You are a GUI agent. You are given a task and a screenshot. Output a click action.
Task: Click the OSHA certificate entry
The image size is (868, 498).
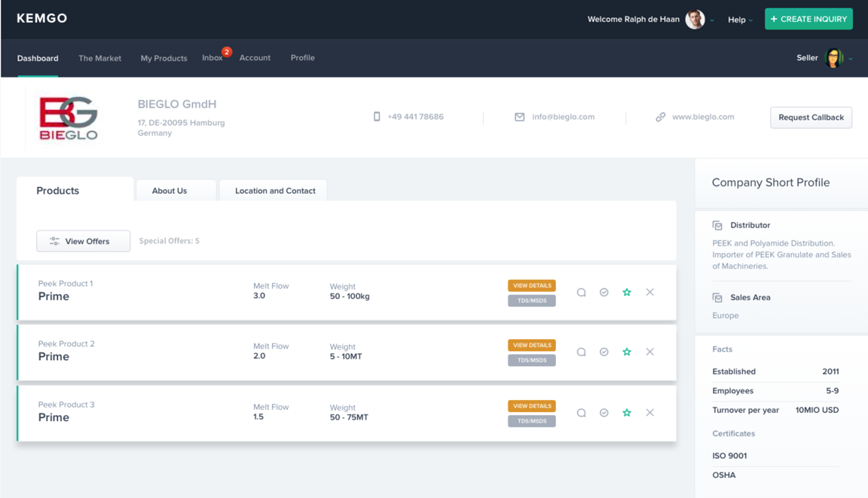coord(724,475)
